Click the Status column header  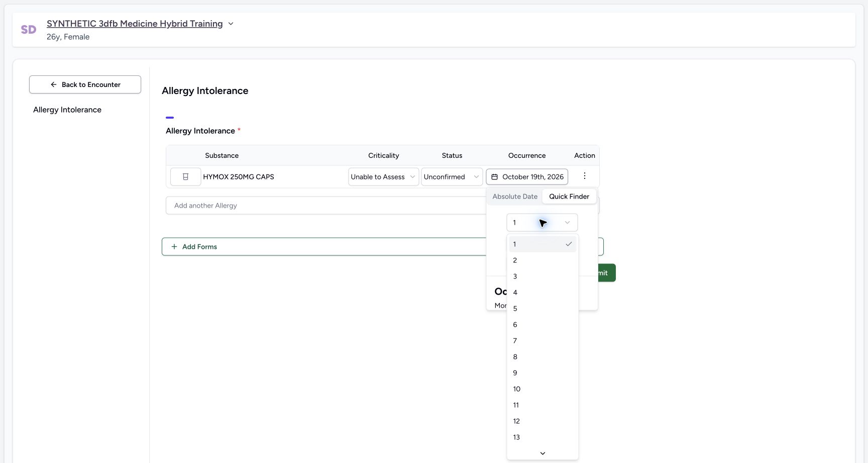click(x=452, y=156)
